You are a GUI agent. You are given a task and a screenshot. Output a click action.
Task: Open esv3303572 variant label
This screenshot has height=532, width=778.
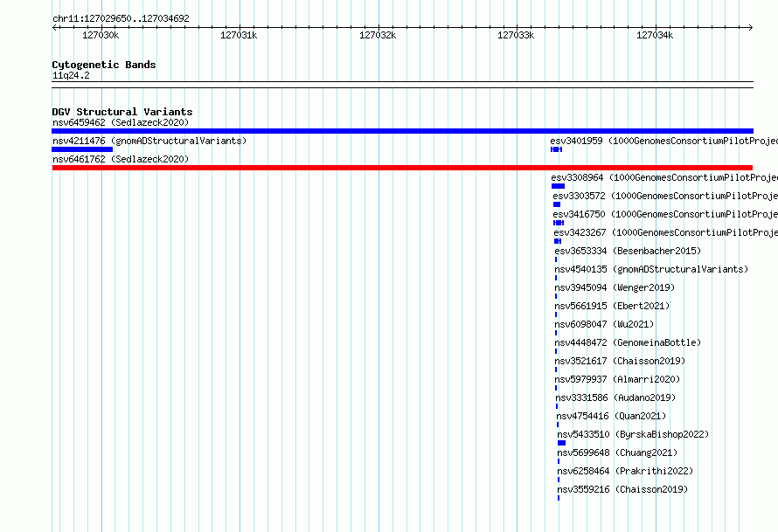tap(665, 196)
